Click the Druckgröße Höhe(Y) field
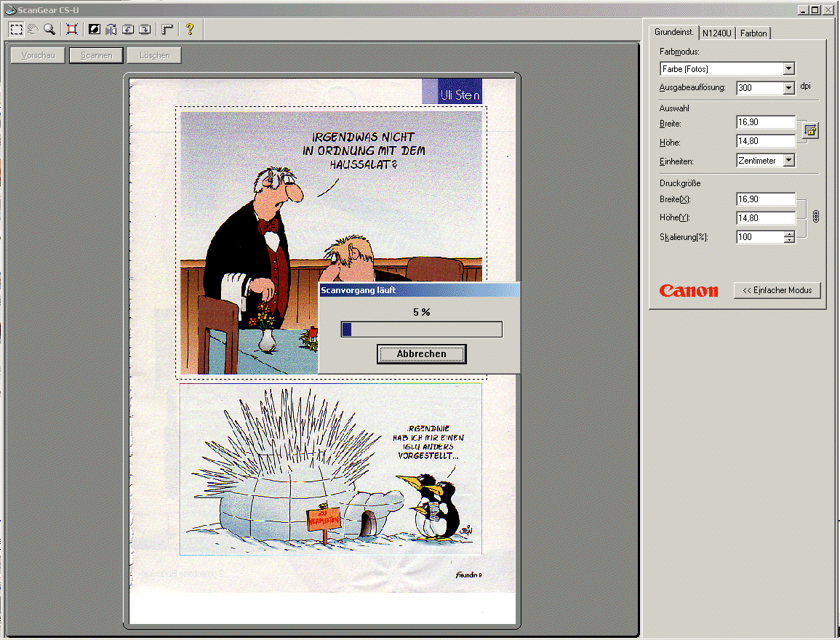Screen dimensions: 840x640 [x=766, y=218]
